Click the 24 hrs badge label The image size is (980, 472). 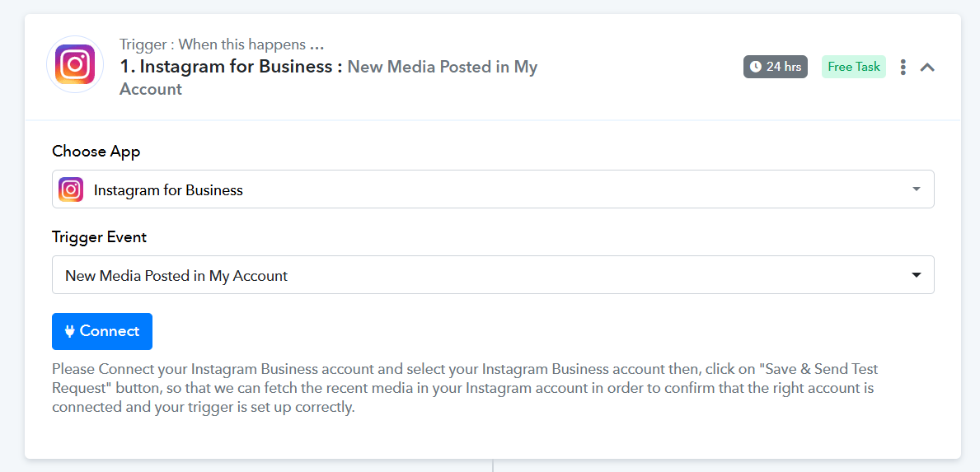[783, 67]
